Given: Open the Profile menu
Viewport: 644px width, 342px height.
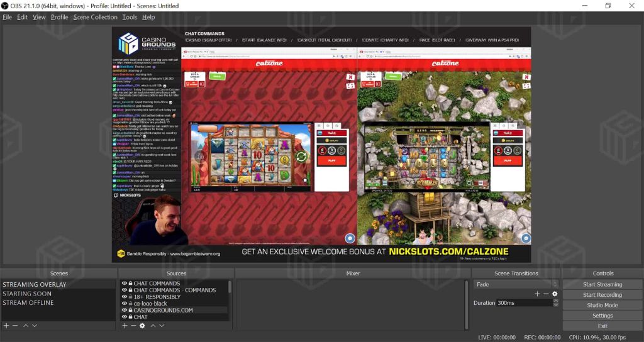Looking at the screenshot, I should coord(60,17).
